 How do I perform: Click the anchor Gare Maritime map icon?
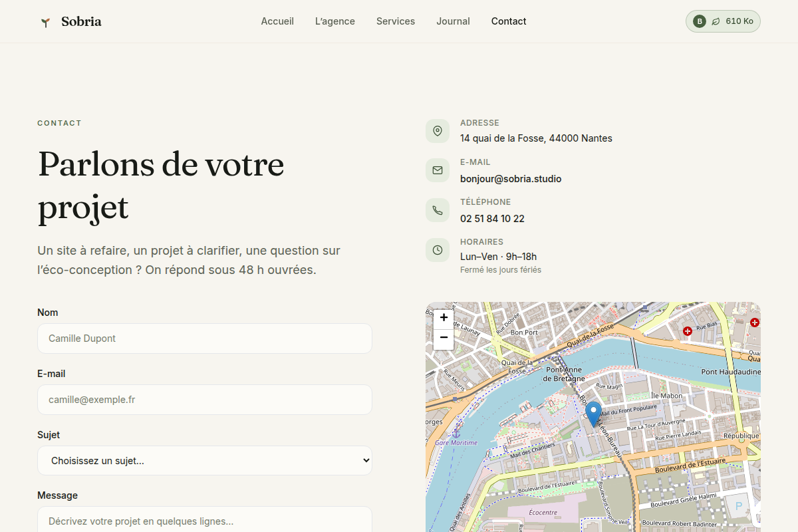[x=457, y=433]
